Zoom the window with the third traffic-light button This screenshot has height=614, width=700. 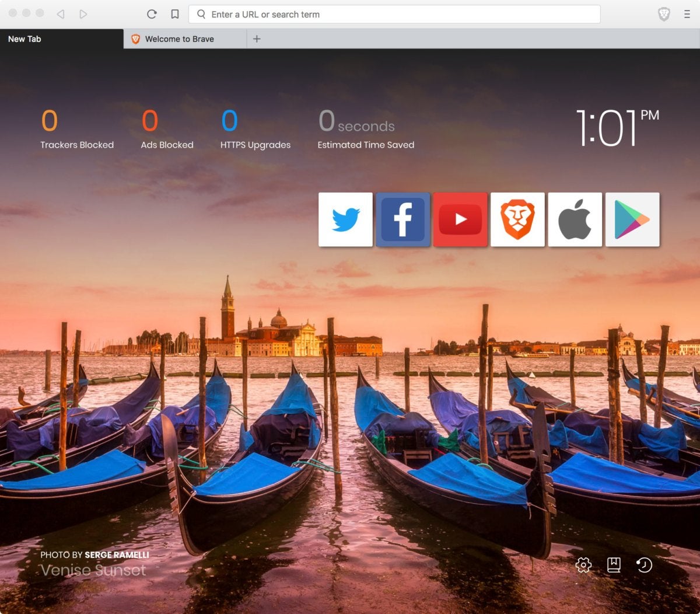pos(40,13)
